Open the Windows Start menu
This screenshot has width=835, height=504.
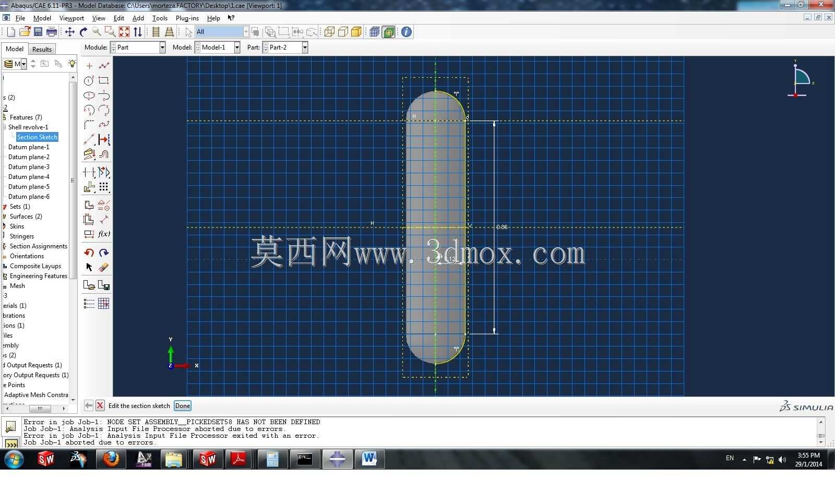14,460
